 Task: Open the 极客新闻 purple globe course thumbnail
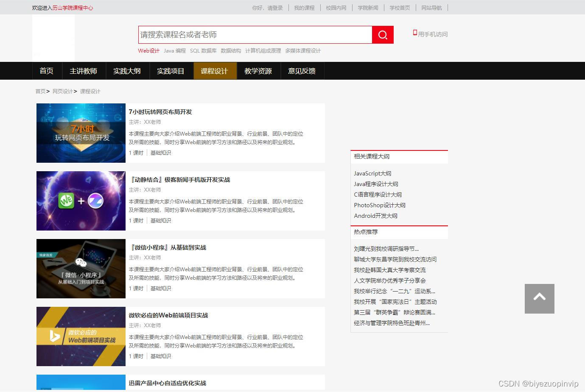point(81,201)
